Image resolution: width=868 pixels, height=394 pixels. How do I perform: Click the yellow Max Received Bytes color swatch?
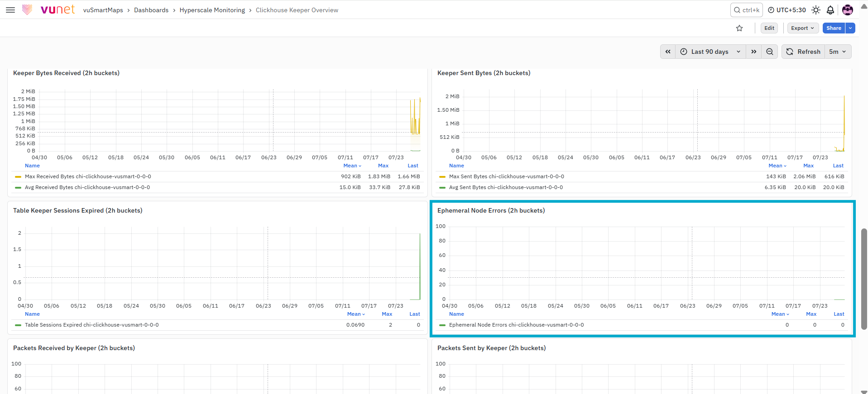18,177
